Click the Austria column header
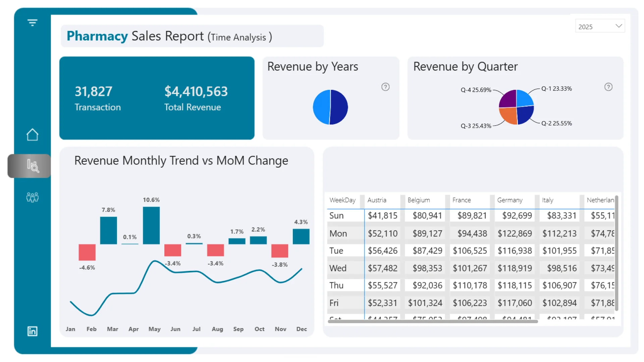Screen dimensions: 644x362 coord(377,200)
